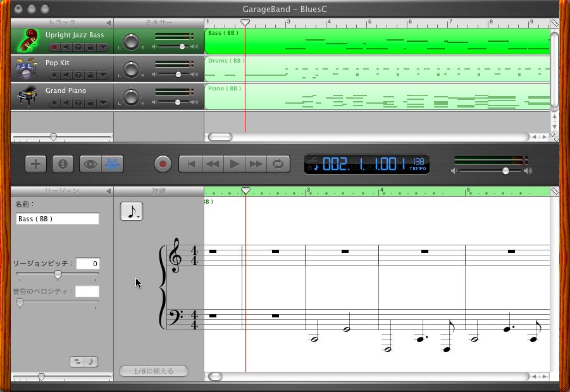The height and width of the screenshot is (392, 570).
Task: Mute the Upright Jazz Bass track
Action: click(x=66, y=47)
